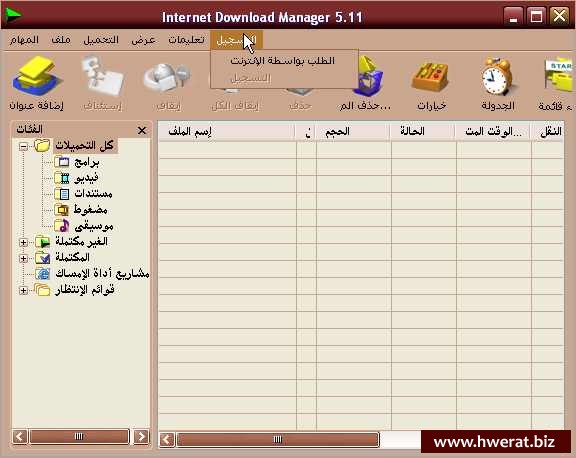Image resolution: width=576 pixels, height=458 pixels.
Task: Select the فيديو tree label
Action: click(86, 178)
